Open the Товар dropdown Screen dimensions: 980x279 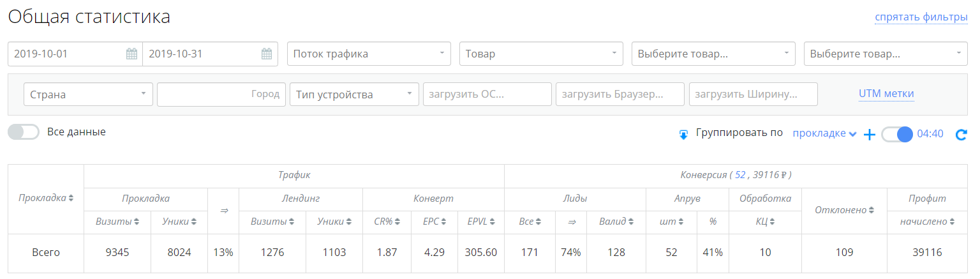point(541,54)
